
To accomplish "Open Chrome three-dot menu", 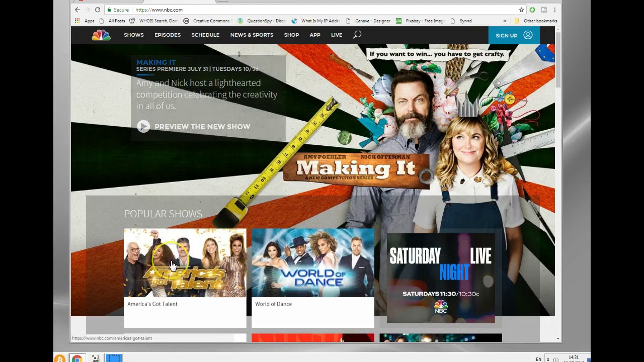I will click(555, 10).
